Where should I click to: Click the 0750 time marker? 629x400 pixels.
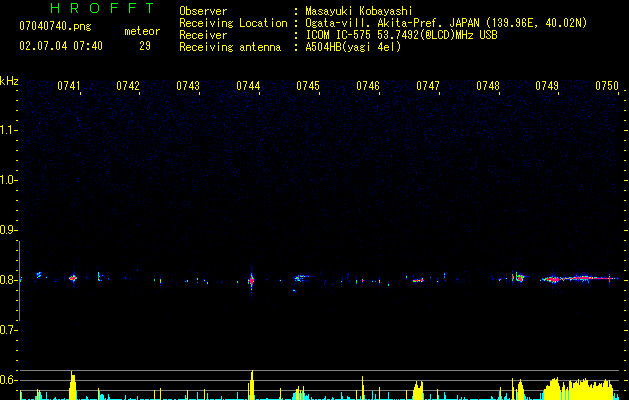[607, 86]
